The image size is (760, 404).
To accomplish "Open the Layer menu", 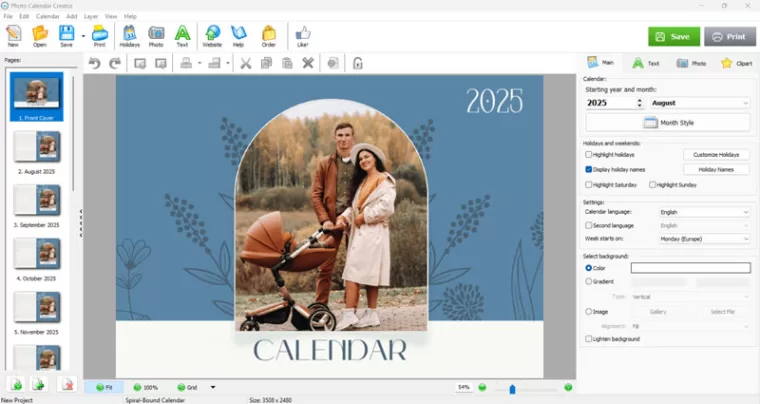I will point(91,16).
